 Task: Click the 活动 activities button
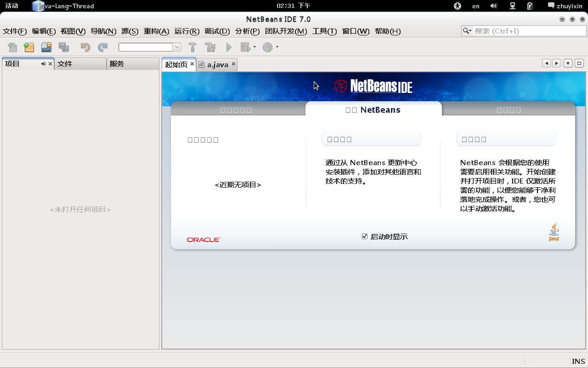pos(12,6)
